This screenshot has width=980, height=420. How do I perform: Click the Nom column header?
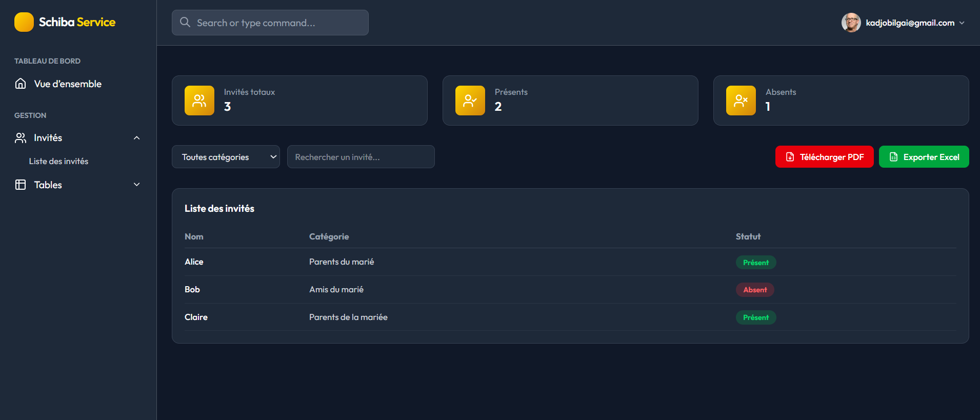pyautogui.click(x=194, y=236)
